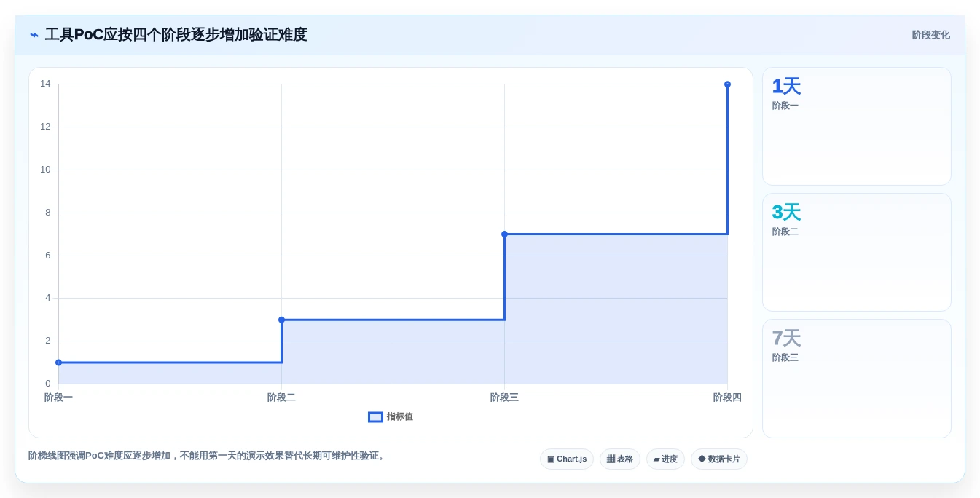Open the 7天 阶段三 data card

pos(857,378)
